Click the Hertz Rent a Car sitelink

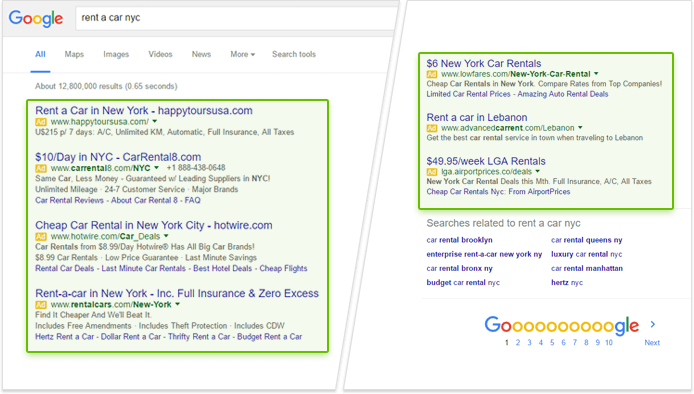(65, 337)
